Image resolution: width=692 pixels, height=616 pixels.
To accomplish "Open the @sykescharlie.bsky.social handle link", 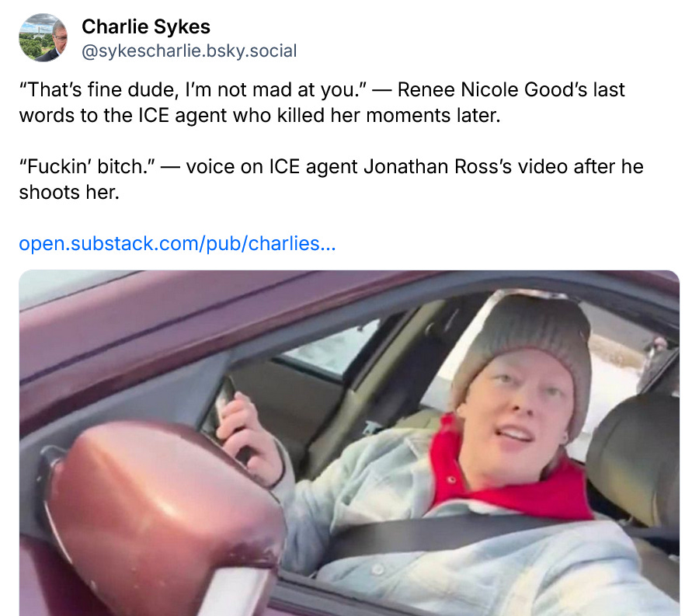I will click(x=189, y=50).
